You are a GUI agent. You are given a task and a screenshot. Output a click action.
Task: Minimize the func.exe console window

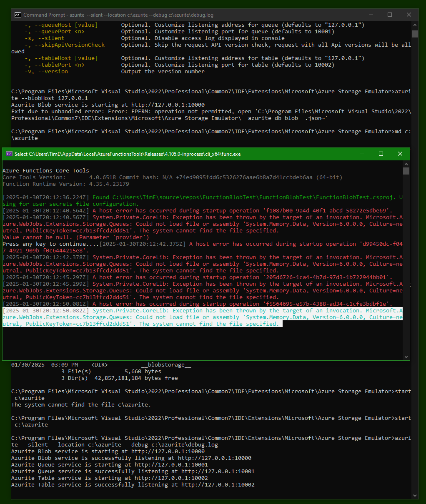point(362,154)
